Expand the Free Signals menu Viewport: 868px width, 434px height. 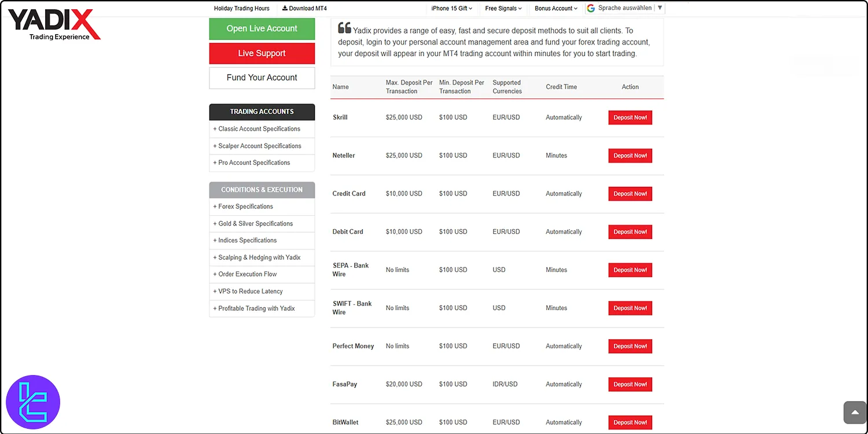(503, 9)
